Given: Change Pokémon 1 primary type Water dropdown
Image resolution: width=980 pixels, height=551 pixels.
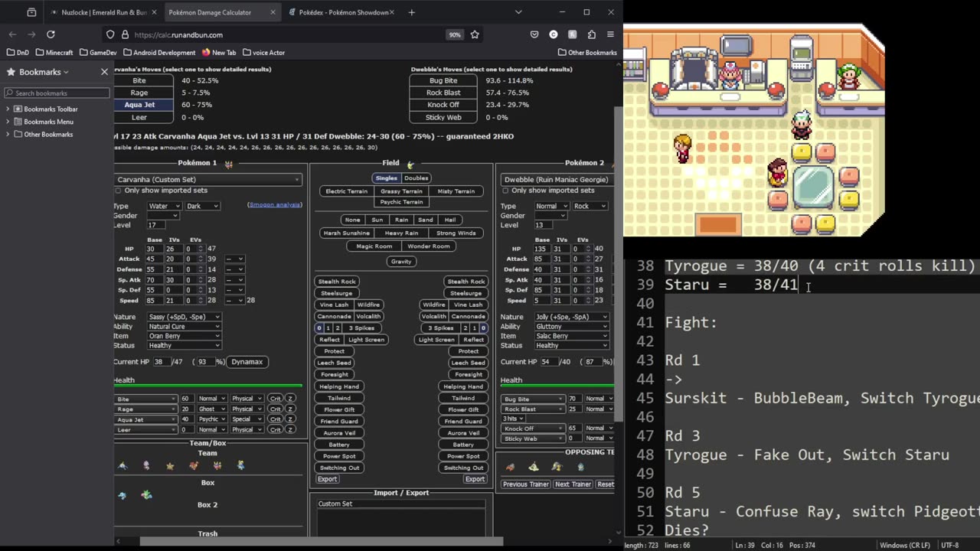Looking at the screenshot, I should [x=164, y=207].
